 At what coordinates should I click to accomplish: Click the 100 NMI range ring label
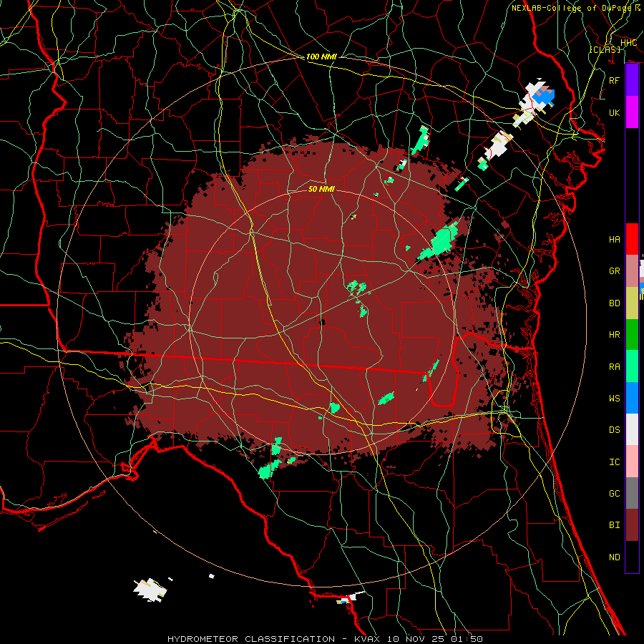point(321,57)
